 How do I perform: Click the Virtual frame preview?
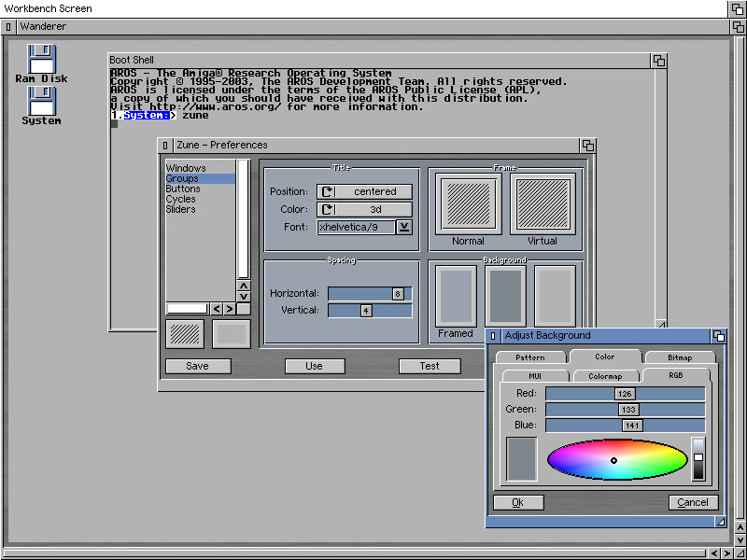pos(543,203)
